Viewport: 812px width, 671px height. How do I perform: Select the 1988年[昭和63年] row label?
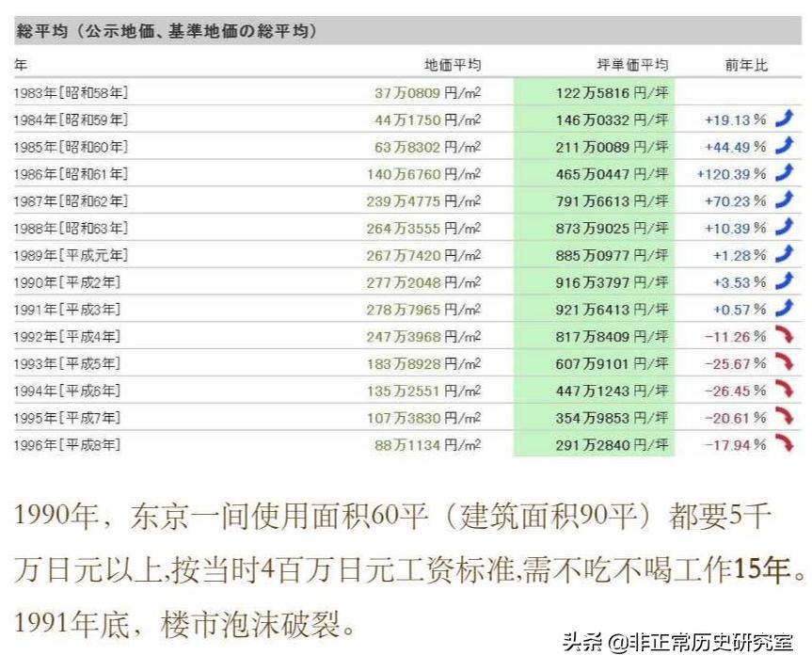[71, 228]
